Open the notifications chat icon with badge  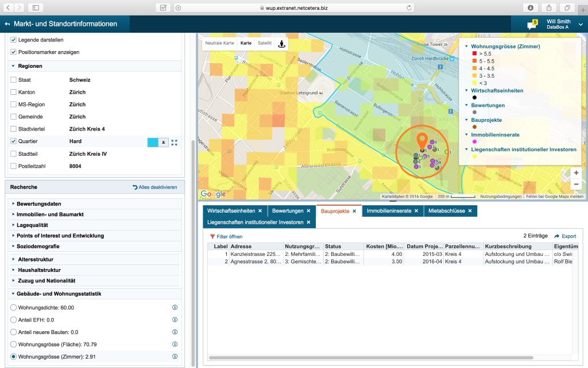(x=532, y=24)
